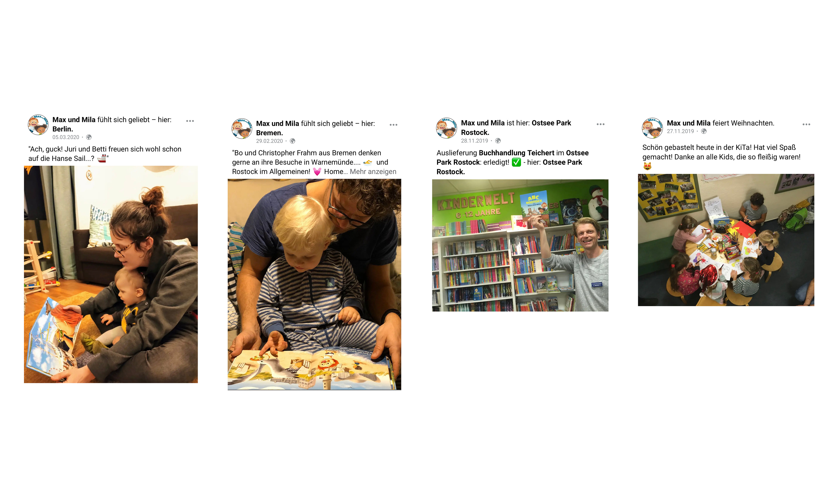Open the KiTa crafting table photo
Screen dimensions: 837x504
coord(726,240)
